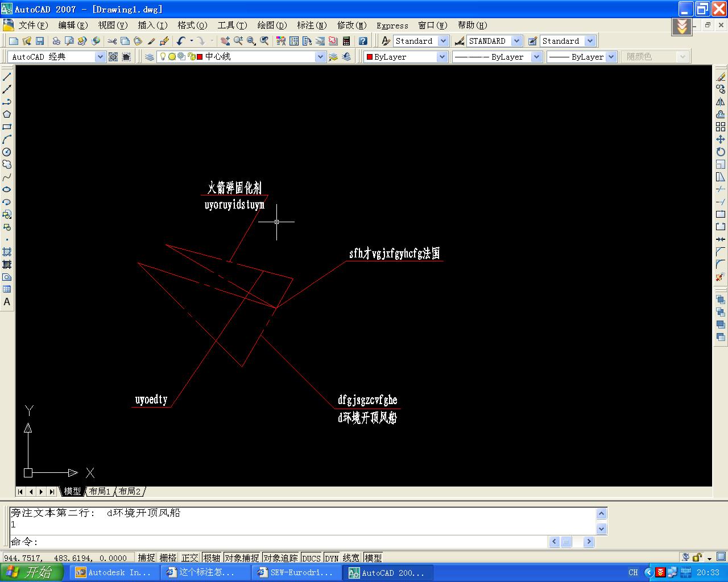This screenshot has height=582, width=728.
Task: Switch to SEW-Eurodri... taskbar window
Action: [296, 572]
